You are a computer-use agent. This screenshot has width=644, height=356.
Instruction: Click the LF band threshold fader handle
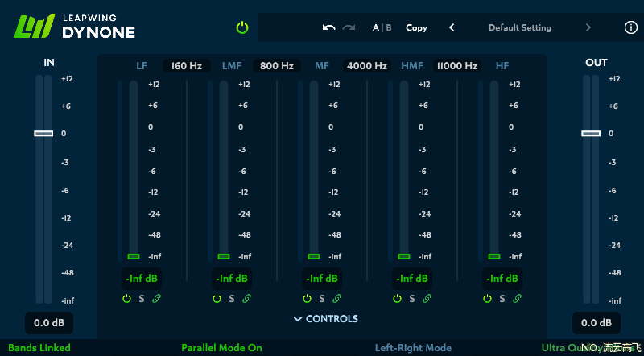tap(134, 256)
